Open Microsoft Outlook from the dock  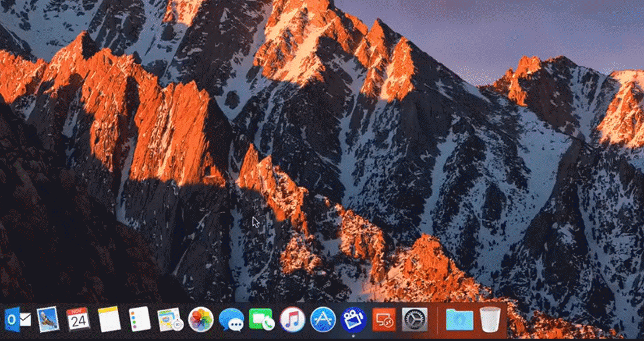click(17, 319)
